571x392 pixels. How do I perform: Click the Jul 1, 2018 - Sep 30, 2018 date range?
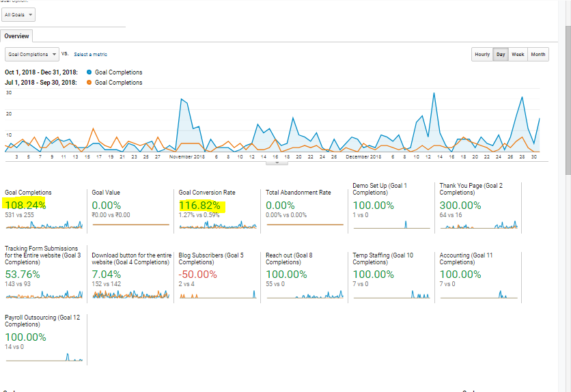41,82
